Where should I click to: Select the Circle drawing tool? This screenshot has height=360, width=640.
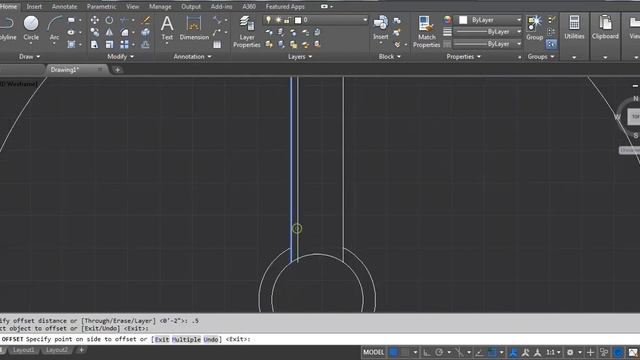pyautogui.click(x=31, y=28)
